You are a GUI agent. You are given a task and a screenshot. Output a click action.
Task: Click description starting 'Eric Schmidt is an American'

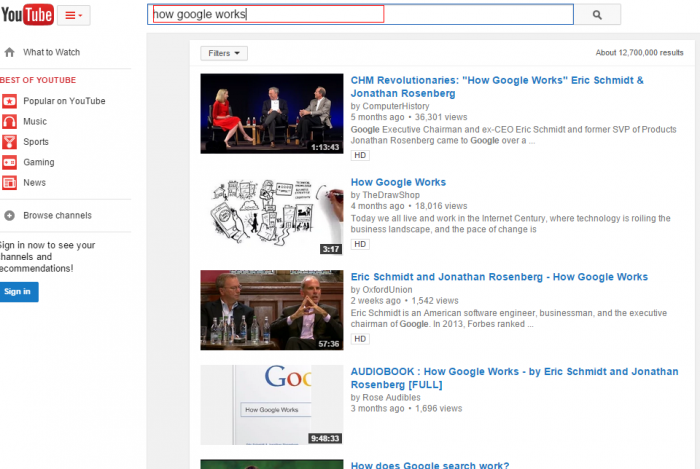click(x=508, y=318)
